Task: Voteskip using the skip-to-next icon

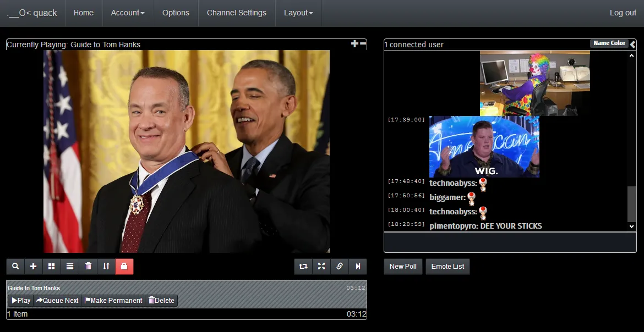Action: [358, 266]
